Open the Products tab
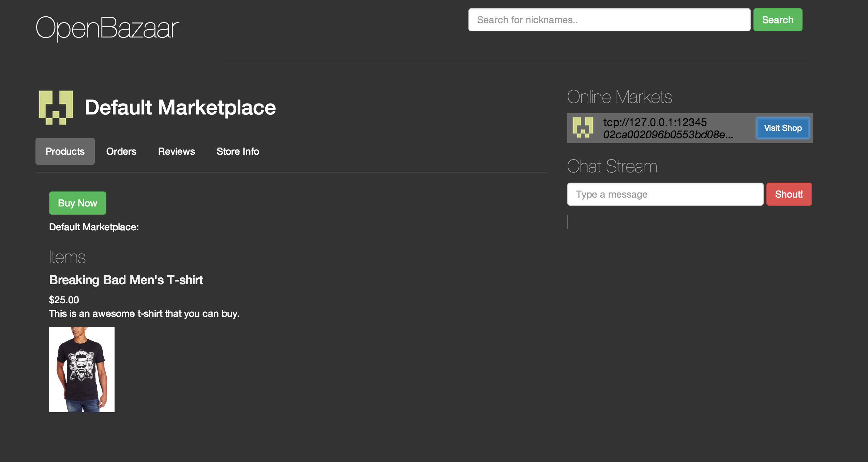868x462 pixels. pyautogui.click(x=65, y=151)
